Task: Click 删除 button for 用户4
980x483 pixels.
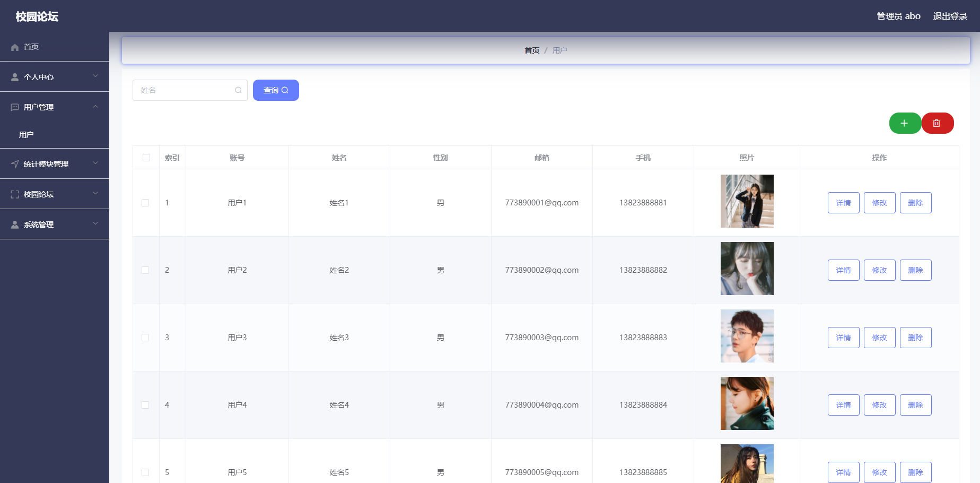Action: [x=916, y=405]
